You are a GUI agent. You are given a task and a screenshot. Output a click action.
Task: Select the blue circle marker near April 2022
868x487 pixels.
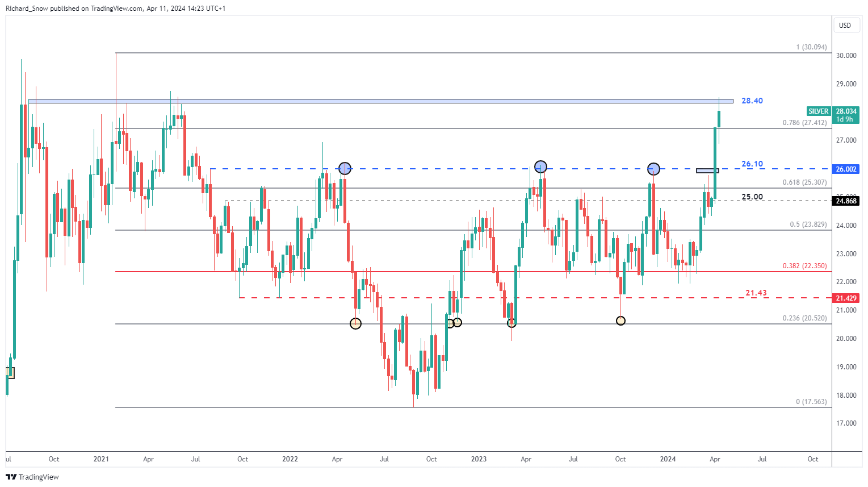[345, 168]
